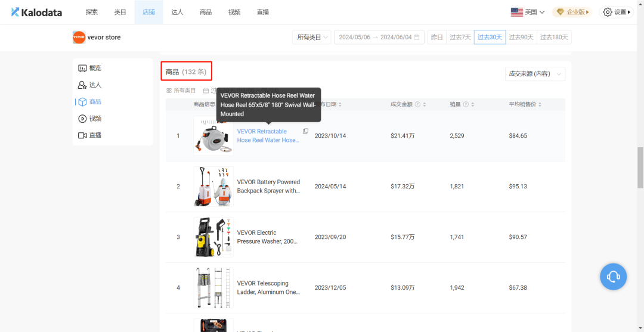Open the 成交来源 (内容) dropdown
Screen dimensions: 644x332
tap(534, 74)
